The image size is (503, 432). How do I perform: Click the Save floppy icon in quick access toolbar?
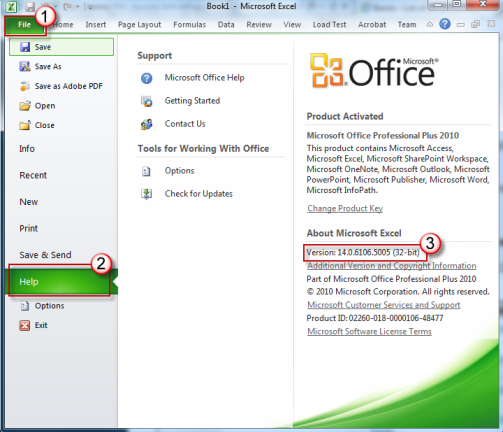point(30,7)
